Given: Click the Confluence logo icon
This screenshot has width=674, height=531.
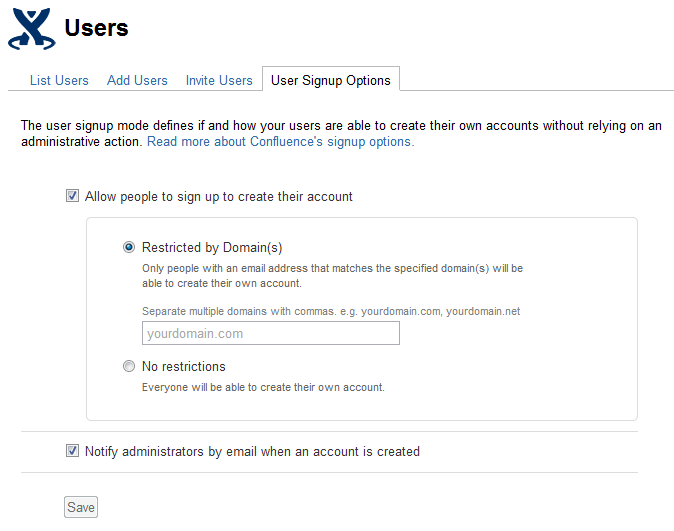Looking at the screenshot, I should click(32, 29).
